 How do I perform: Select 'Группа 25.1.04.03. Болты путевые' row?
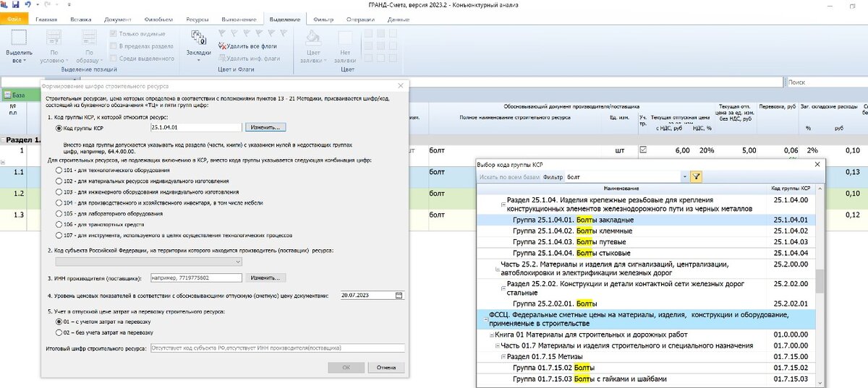pos(647,241)
